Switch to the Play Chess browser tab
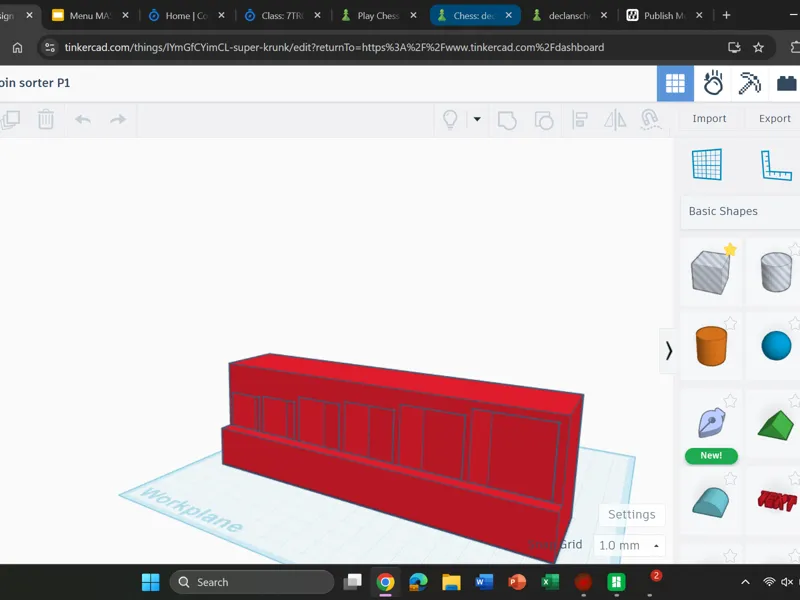Screen dimensions: 800x600 pyautogui.click(x=378, y=15)
